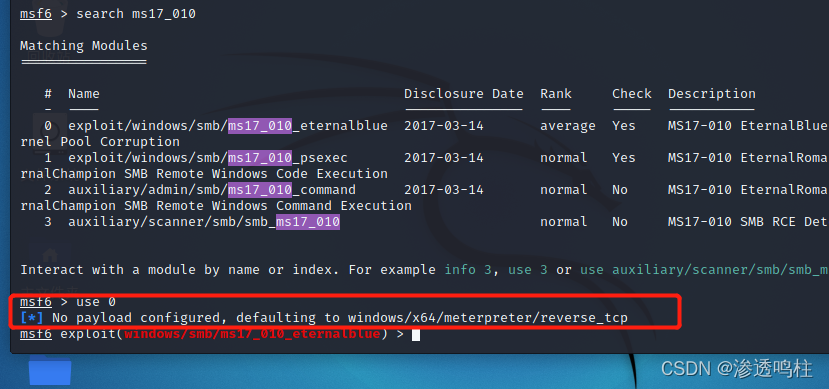Click 'windows/x64/meterpreter/reverse_tcp' payload text

487,318
